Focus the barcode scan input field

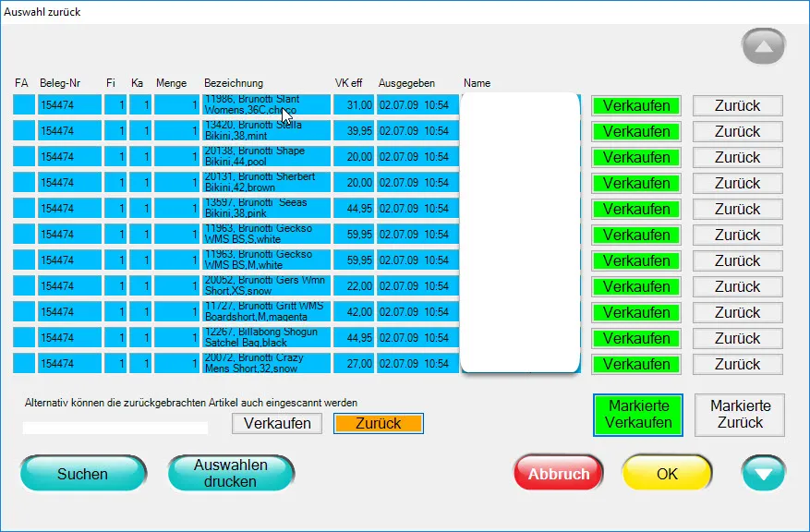[x=115, y=428]
